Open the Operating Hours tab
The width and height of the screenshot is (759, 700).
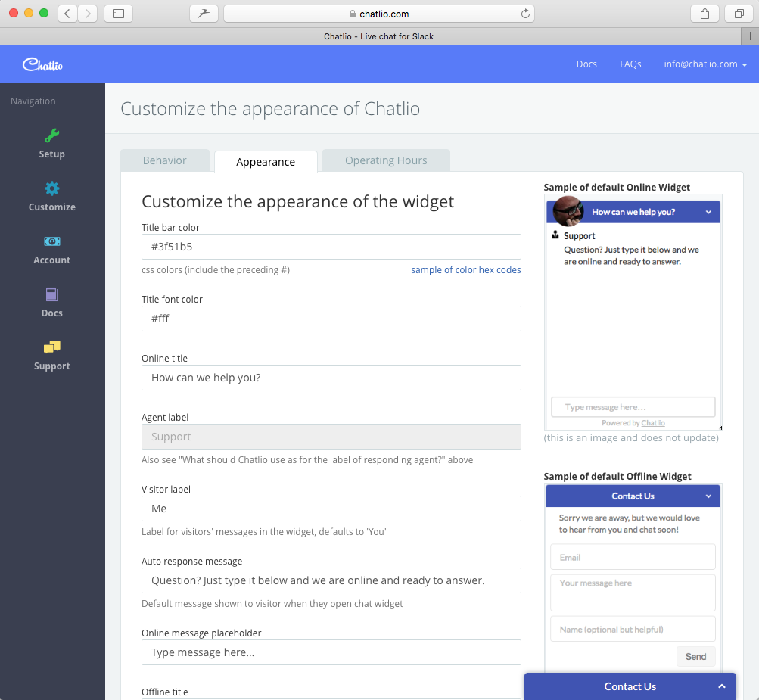[x=385, y=160]
